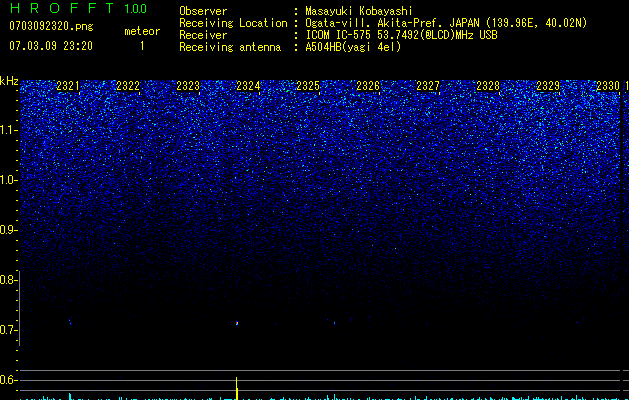Screen dimensions: 629x400
Task: Click the bright meteor echo near 2324
Action: tap(237, 323)
